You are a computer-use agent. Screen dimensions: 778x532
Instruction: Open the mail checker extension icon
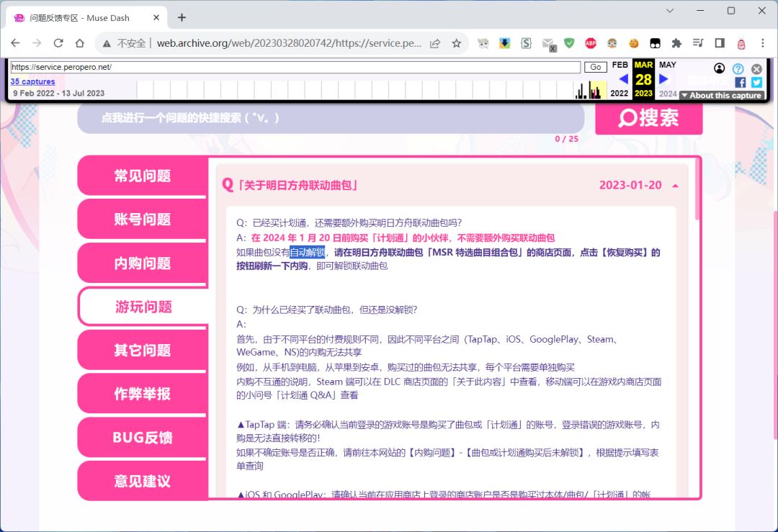pyautogui.click(x=548, y=45)
